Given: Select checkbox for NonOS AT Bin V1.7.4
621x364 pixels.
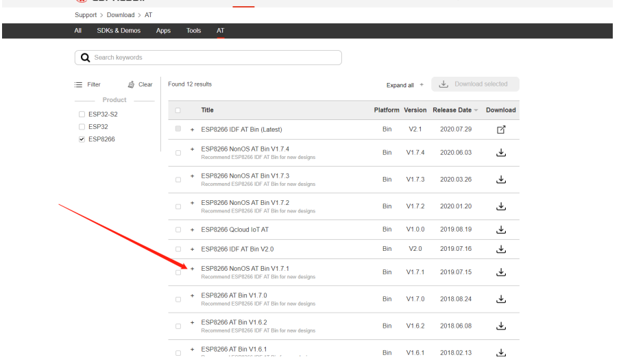Looking at the screenshot, I should pyautogui.click(x=178, y=153).
